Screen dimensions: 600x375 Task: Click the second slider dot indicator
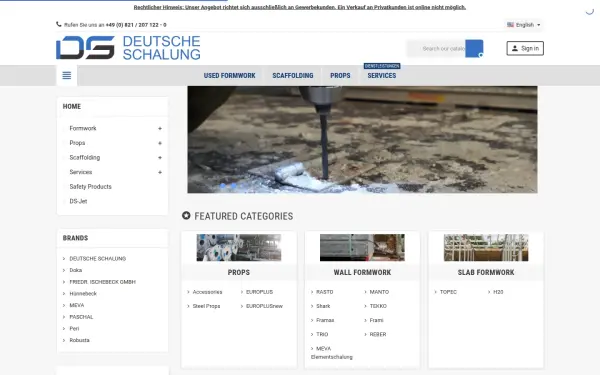click(233, 186)
